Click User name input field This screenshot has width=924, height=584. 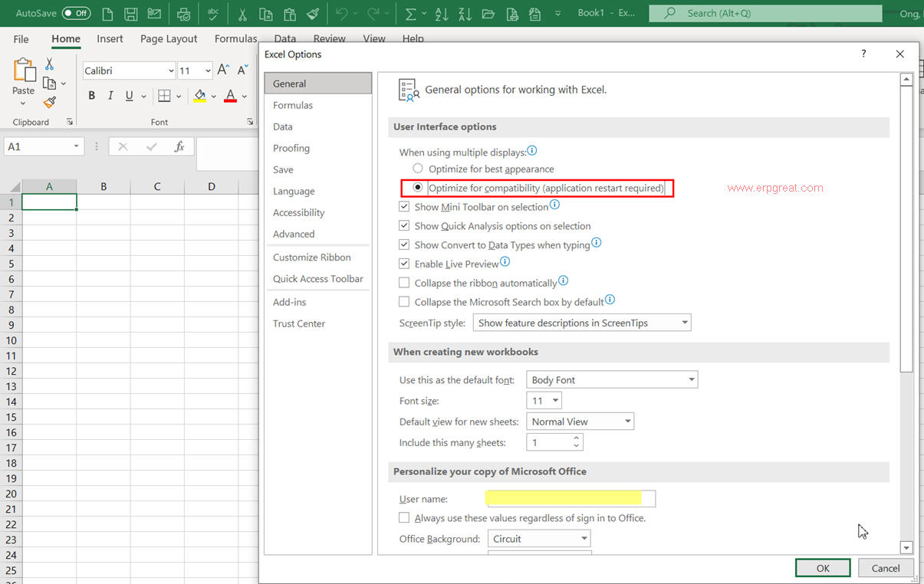(x=571, y=499)
